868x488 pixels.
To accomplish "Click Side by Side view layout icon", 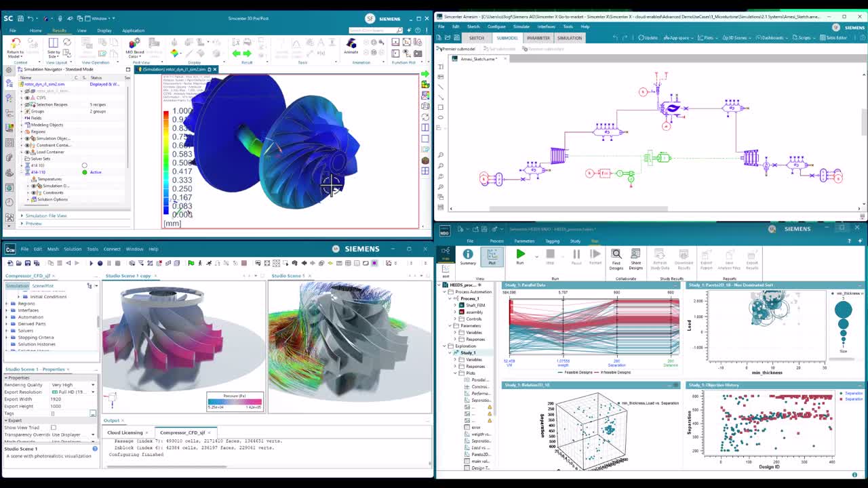I will [x=53, y=47].
